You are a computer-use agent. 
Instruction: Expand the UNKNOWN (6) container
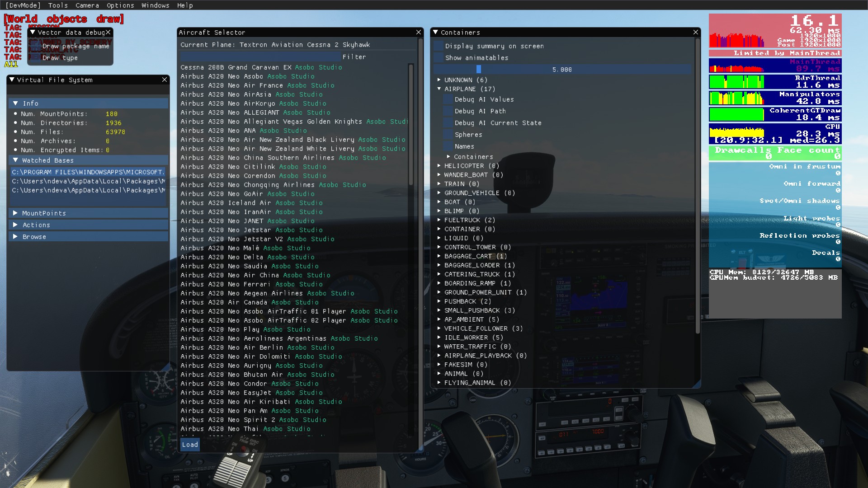(439, 80)
